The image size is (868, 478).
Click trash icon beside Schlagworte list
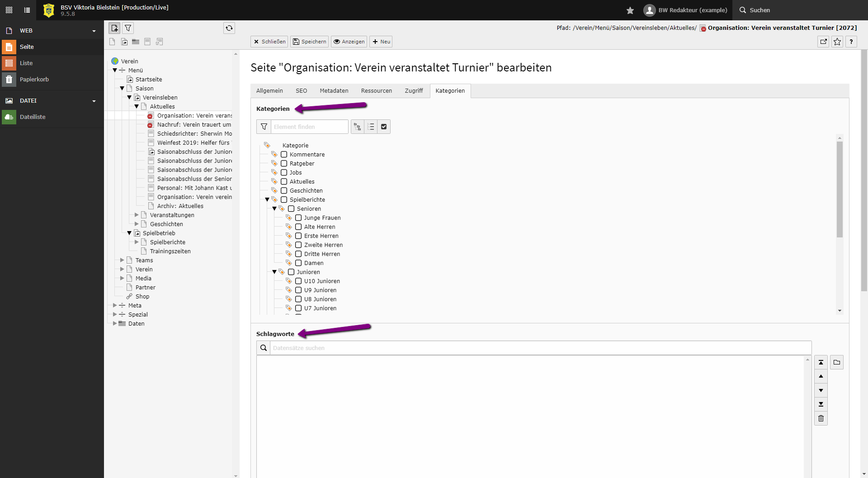point(821,418)
